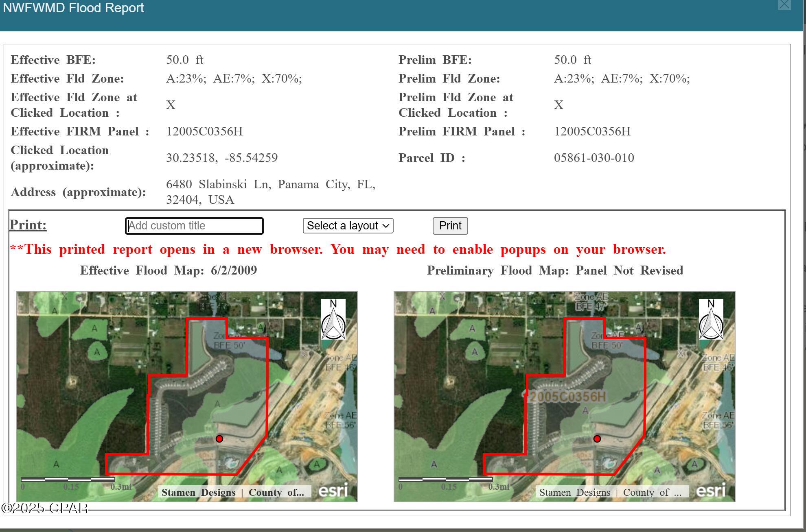Click esri logo on effective flood map
Viewport: 806px width, 532px height.
click(333, 491)
